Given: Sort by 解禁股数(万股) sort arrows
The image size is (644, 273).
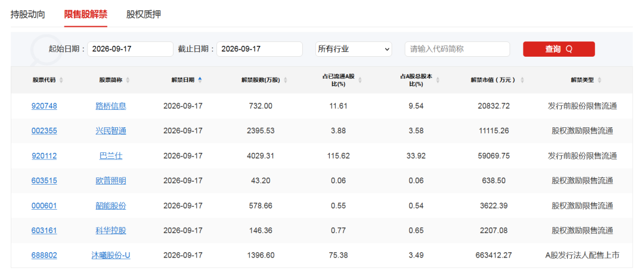Looking at the screenshot, I should click(286, 80).
